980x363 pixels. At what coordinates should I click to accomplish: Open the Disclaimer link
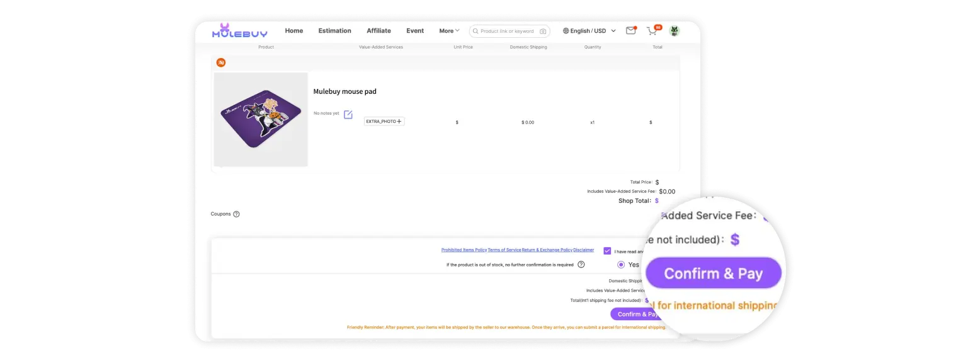(x=584, y=250)
